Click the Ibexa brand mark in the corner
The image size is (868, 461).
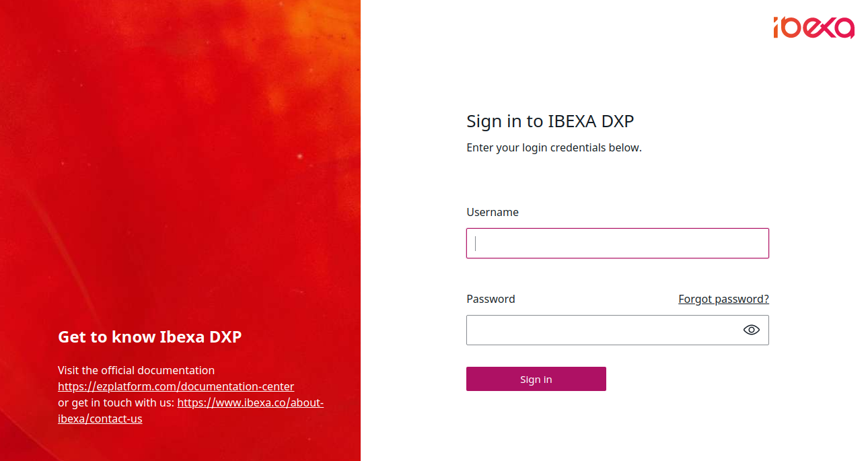[x=813, y=28]
